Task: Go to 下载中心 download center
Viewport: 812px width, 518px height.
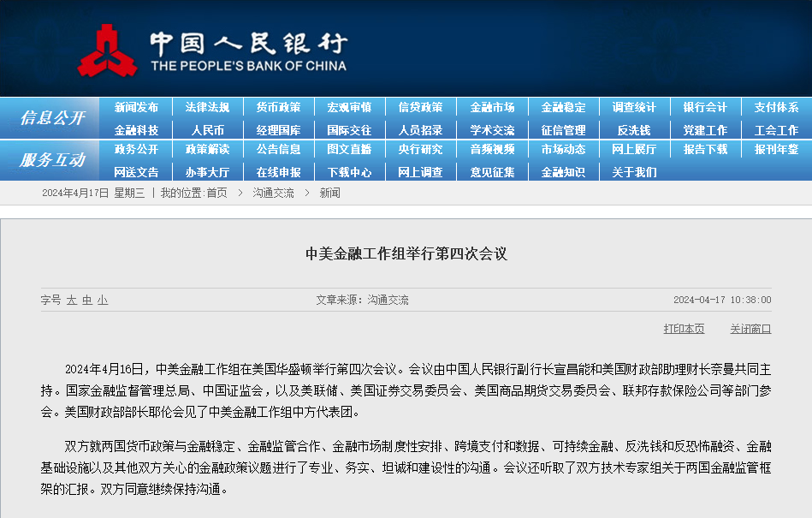Action: tap(349, 171)
